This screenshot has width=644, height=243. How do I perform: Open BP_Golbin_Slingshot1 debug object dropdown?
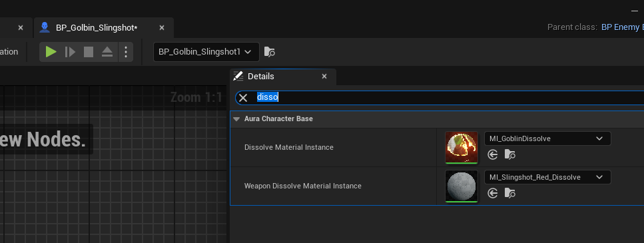pyautogui.click(x=206, y=52)
